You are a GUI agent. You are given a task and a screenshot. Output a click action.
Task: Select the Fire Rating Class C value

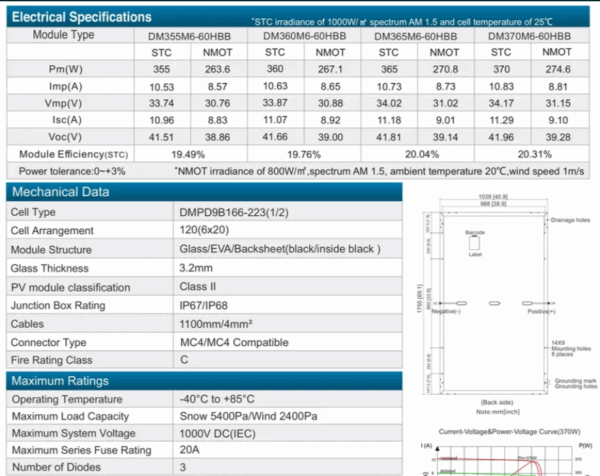[x=184, y=360]
